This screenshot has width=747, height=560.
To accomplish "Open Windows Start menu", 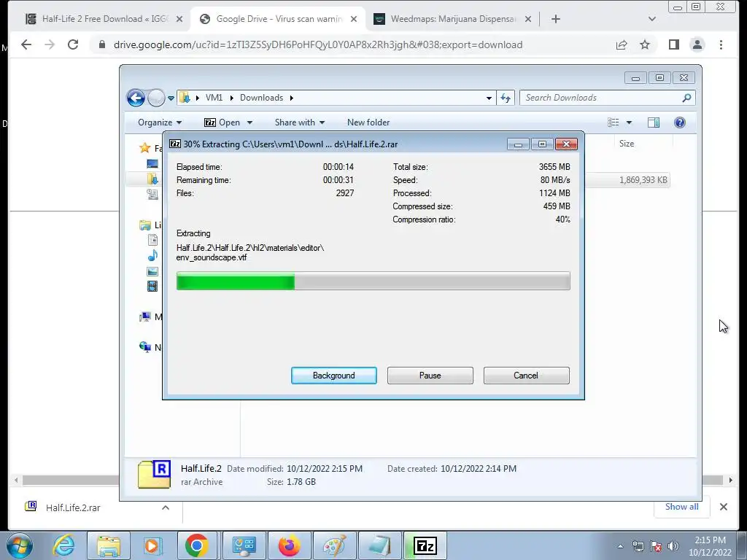I will tap(20, 545).
